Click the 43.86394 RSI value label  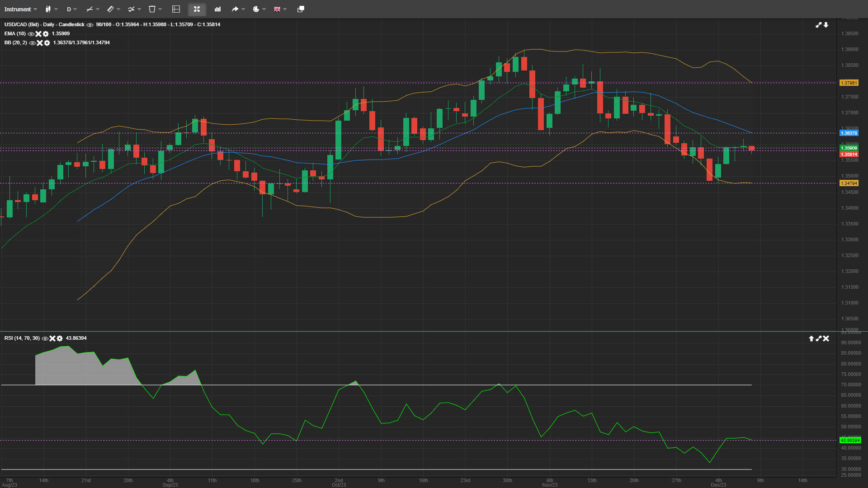(x=850, y=440)
